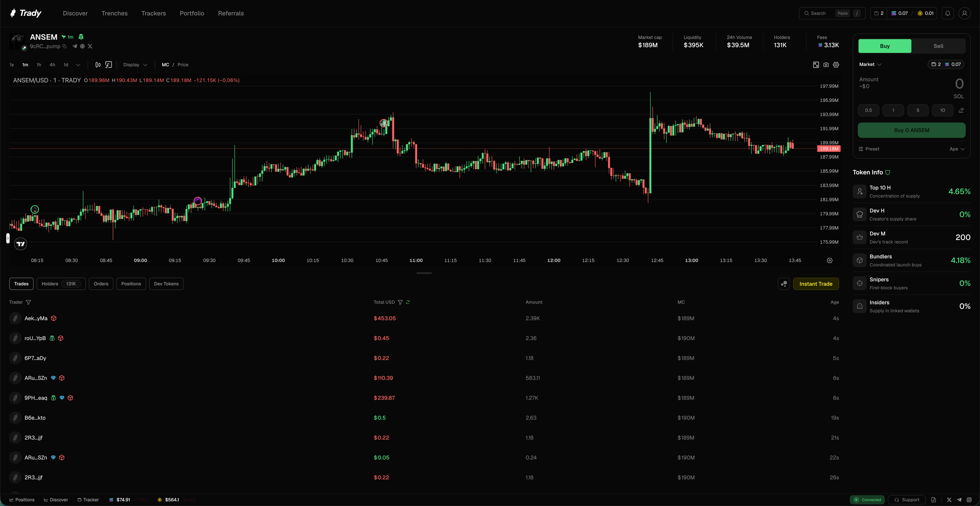Show chart in MC mode
This screenshot has height=506, width=980.
[x=165, y=65]
